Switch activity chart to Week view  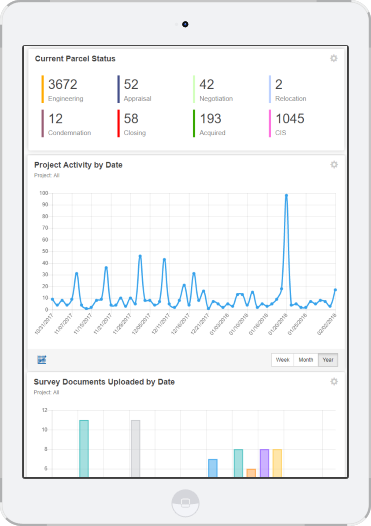pyautogui.click(x=282, y=360)
